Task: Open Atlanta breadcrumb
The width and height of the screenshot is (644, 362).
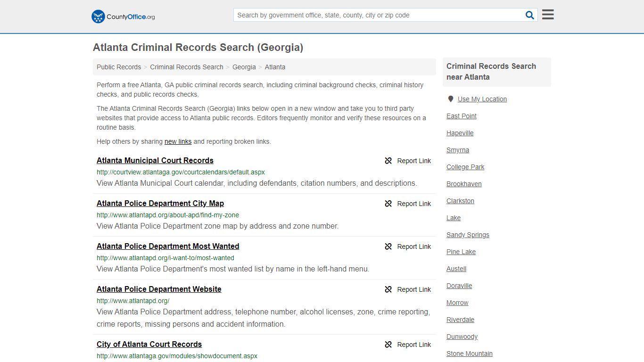Action: point(275,67)
